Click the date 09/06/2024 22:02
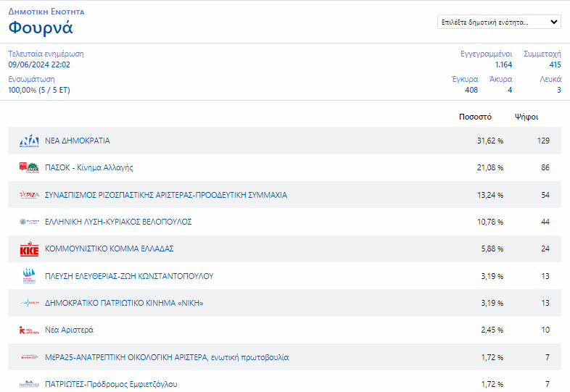Image resolution: width=570 pixels, height=392 pixels. tap(39, 64)
